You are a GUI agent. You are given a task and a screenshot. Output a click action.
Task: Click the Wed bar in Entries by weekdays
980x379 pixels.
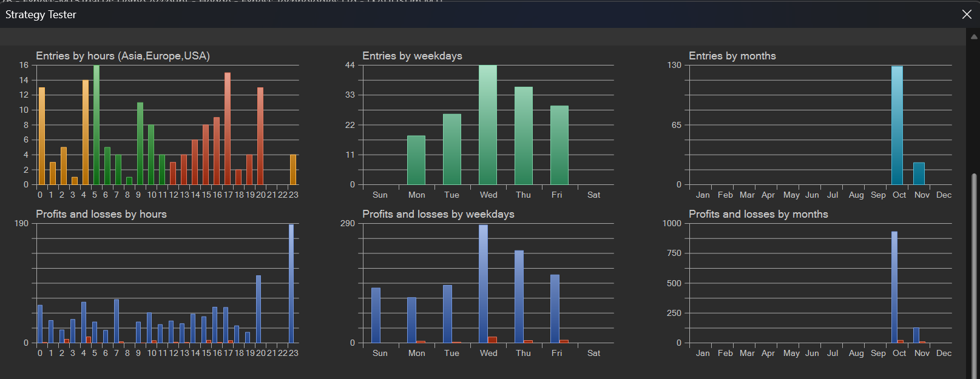(488, 125)
